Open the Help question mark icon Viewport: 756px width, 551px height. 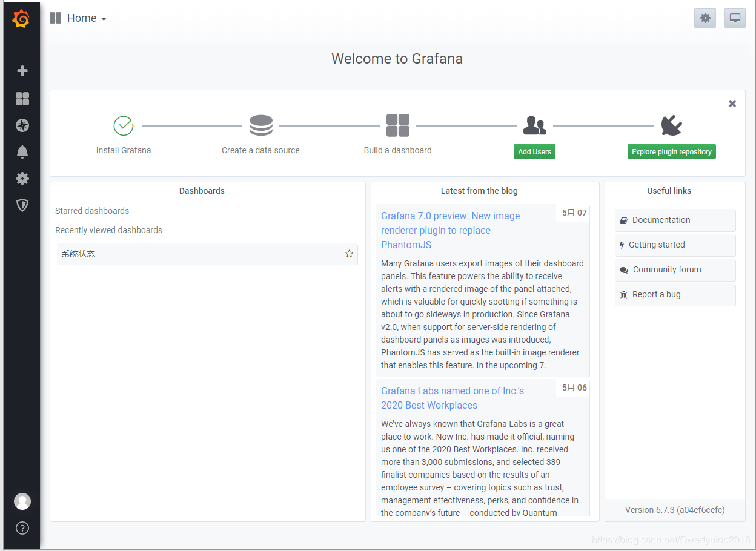coord(22,528)
